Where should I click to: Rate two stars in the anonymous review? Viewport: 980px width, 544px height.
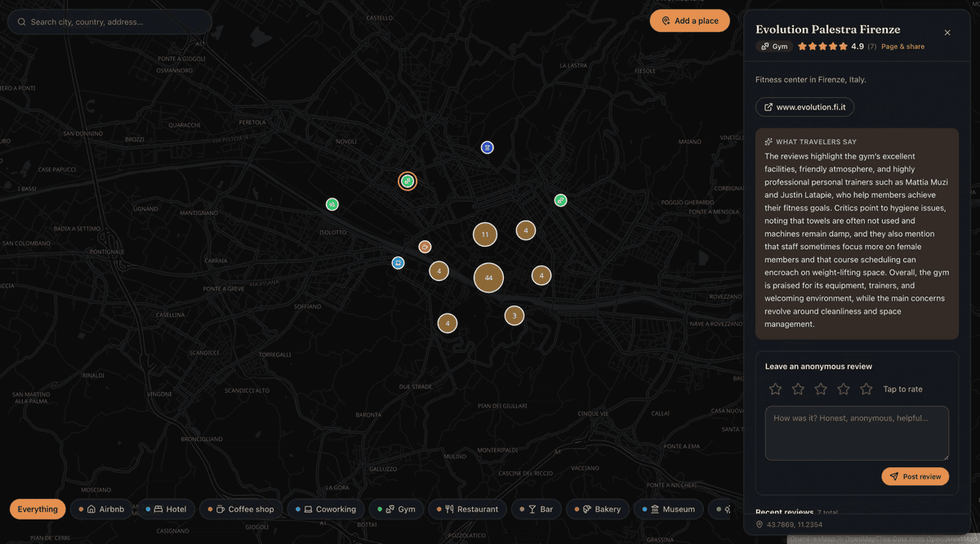click(x=799, y=389)
